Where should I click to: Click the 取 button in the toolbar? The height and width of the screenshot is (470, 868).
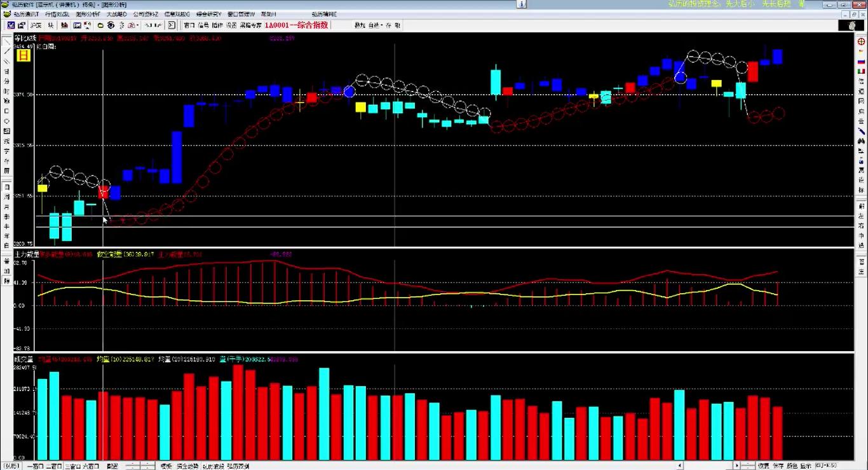point(397,25)
